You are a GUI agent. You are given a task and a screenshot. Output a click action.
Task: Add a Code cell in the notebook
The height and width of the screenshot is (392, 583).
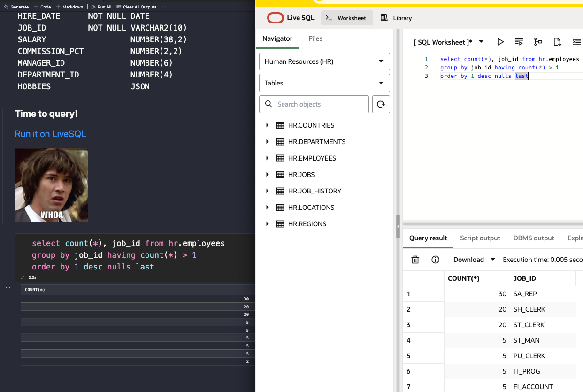click(x=42, y=7)
